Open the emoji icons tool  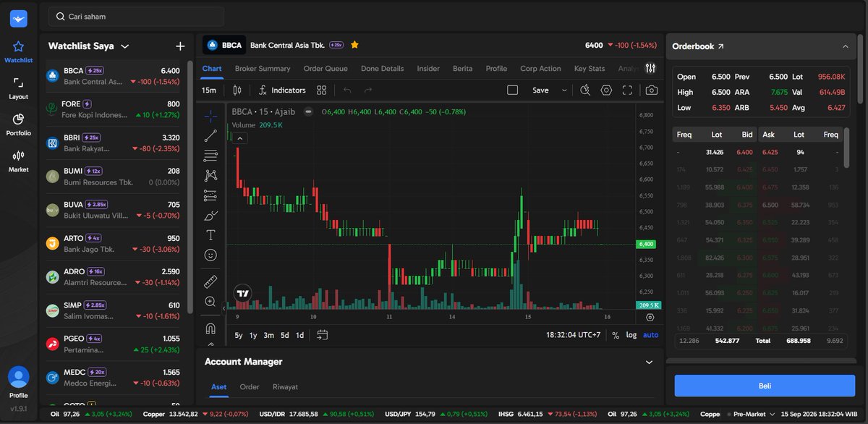pos(210,255)
